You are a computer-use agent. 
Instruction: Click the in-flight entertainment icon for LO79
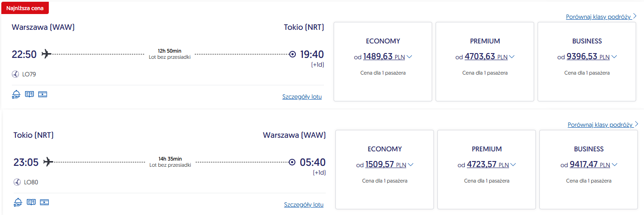pyautogui.click(x=43, y=94)
